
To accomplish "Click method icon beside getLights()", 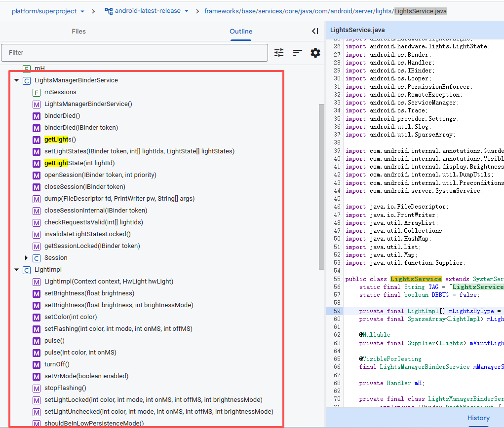I will (37, 140).
